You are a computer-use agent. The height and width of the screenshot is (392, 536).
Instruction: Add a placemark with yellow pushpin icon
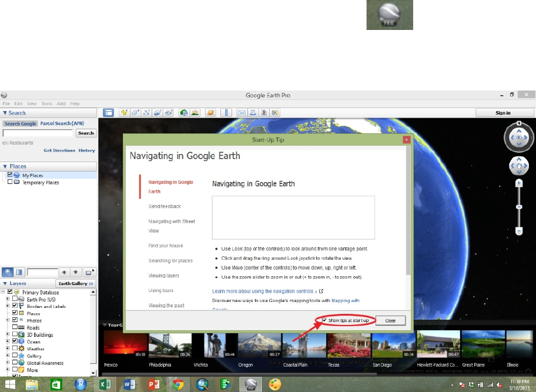pyautogui.click(x=124, y=112)
